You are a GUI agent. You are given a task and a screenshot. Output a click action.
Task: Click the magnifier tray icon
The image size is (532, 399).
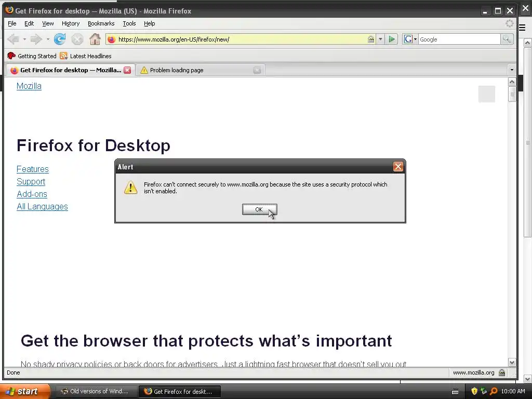click(494, 391)
